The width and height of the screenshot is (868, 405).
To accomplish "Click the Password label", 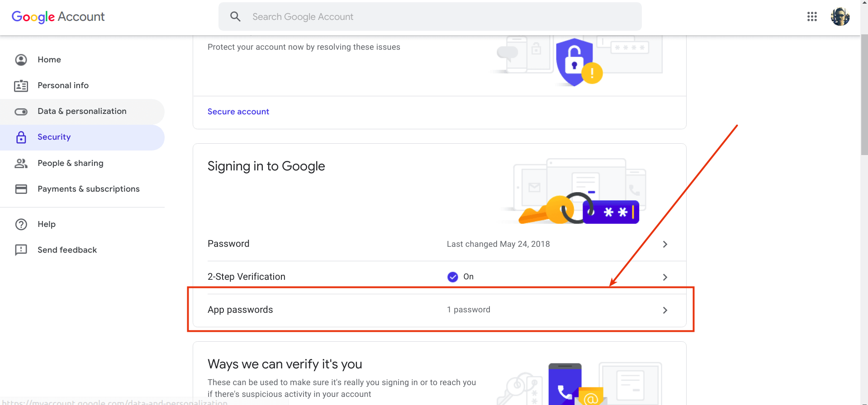I will coord(228,244).
